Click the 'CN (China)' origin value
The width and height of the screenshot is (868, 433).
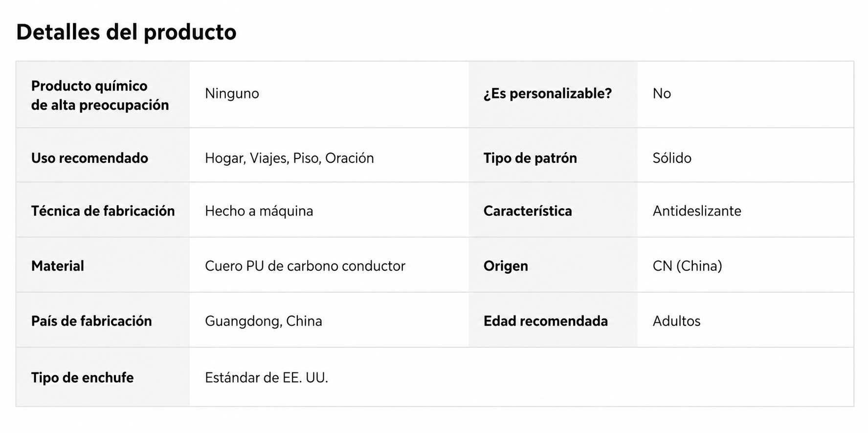(687, 266)
